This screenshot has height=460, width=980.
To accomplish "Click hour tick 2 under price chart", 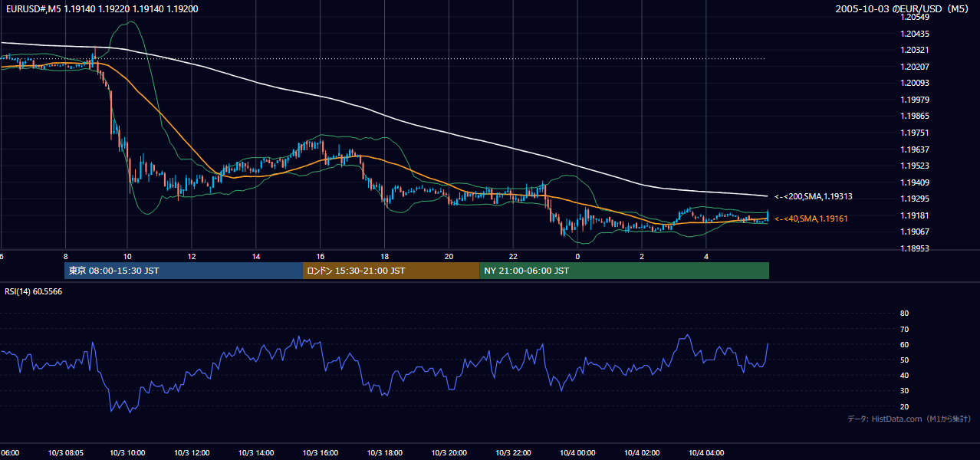I will coord(642,256).
